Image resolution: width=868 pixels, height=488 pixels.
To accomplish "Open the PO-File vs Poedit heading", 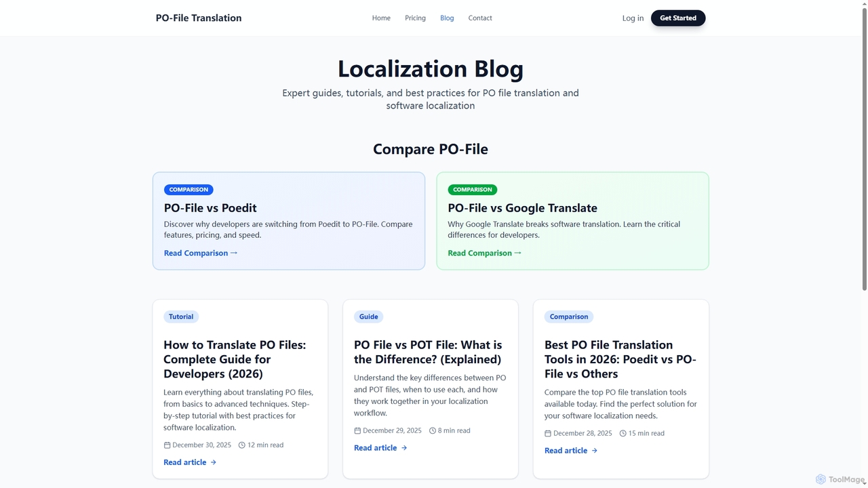I will [x=210, y=208].
